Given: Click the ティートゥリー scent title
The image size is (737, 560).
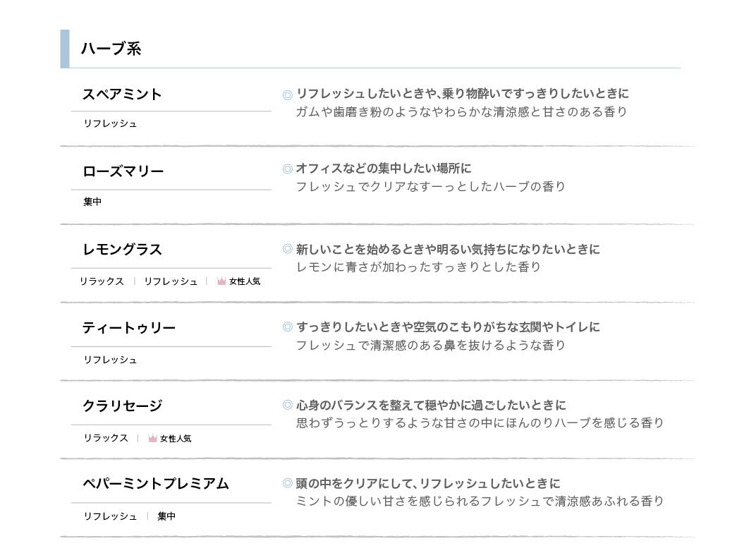Looking at the screenshot, I should 129,328.
